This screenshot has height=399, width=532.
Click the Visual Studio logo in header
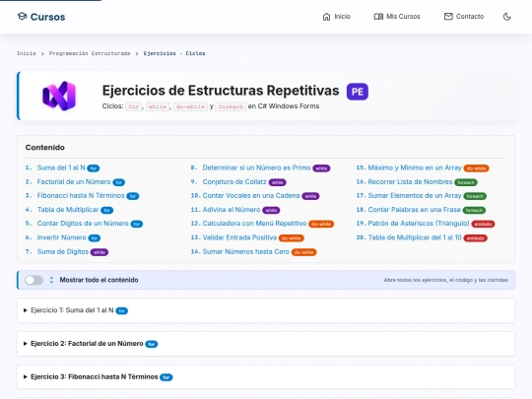coord(59,96)
